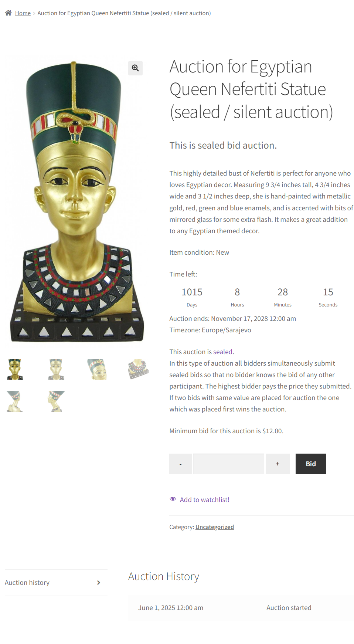Click the chevron beside Auction history
This screenshot has height=644, width=354.
click(99, 583)
